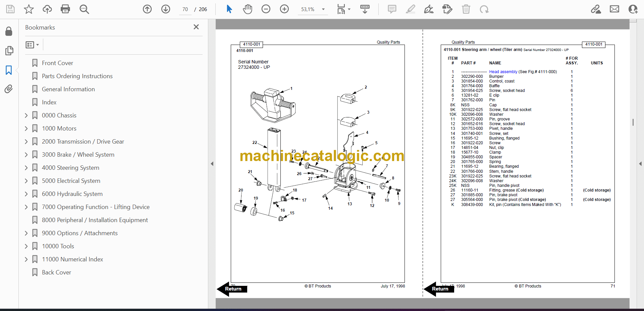Zoom out with the minus button
The image size is (644, 311).
[266, 9]
